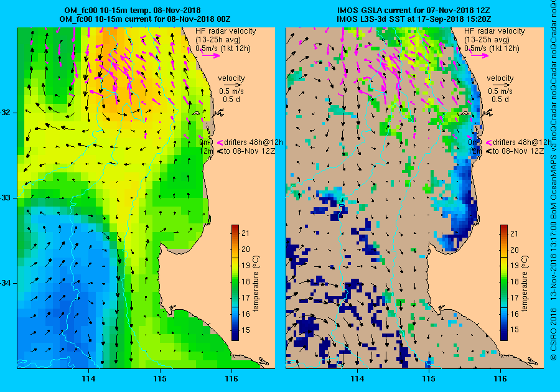The width and height of the screenshot is (560, 392).
Task: Click 'velocity' legend label on right map
Action: (500, 78)
